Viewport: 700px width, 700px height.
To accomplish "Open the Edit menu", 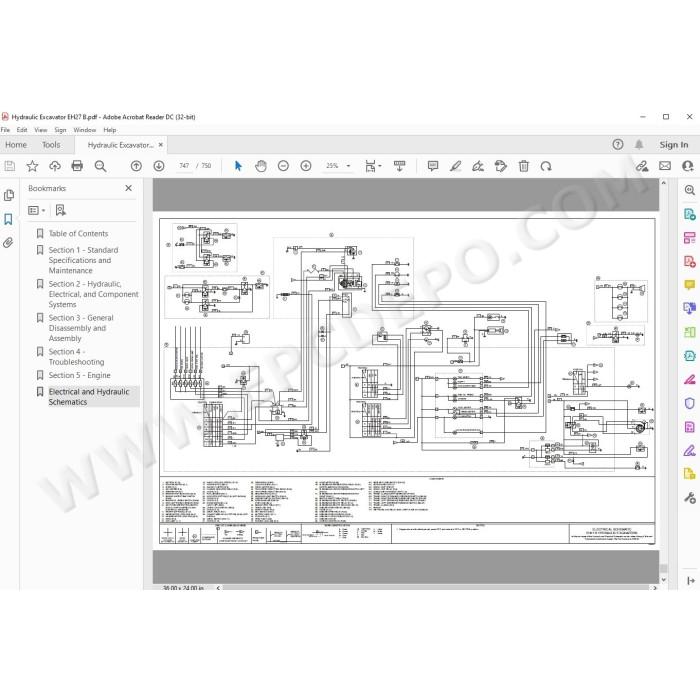I will pyautogui.click(x=22, y=130).
